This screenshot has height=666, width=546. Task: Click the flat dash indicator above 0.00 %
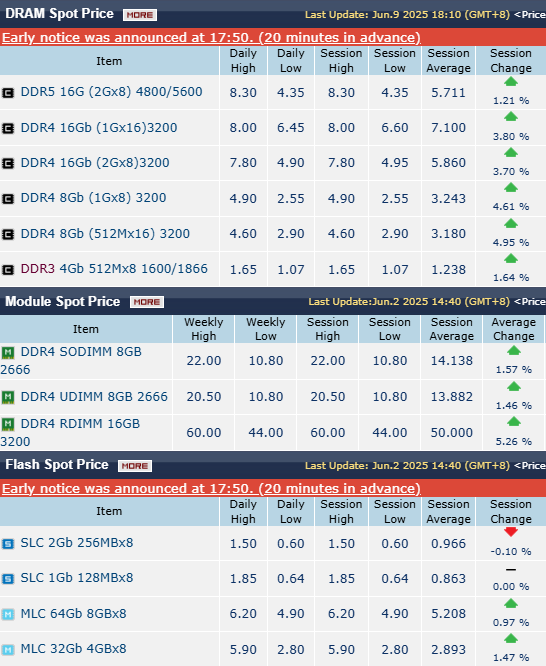coord(511,570)
